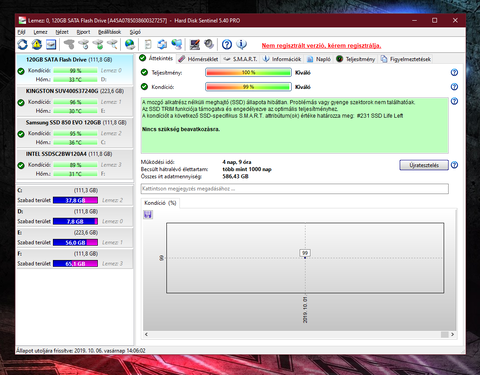Viewport: 480px width, 375px height.
Task: Click the 4 nap, 9 óra value
Action: 237,162
